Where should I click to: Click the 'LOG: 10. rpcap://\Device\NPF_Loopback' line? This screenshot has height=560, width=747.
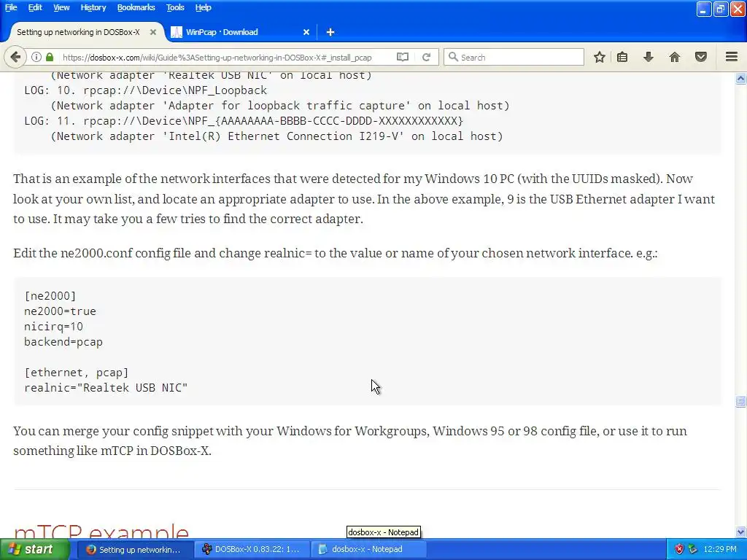coord(145,90)
